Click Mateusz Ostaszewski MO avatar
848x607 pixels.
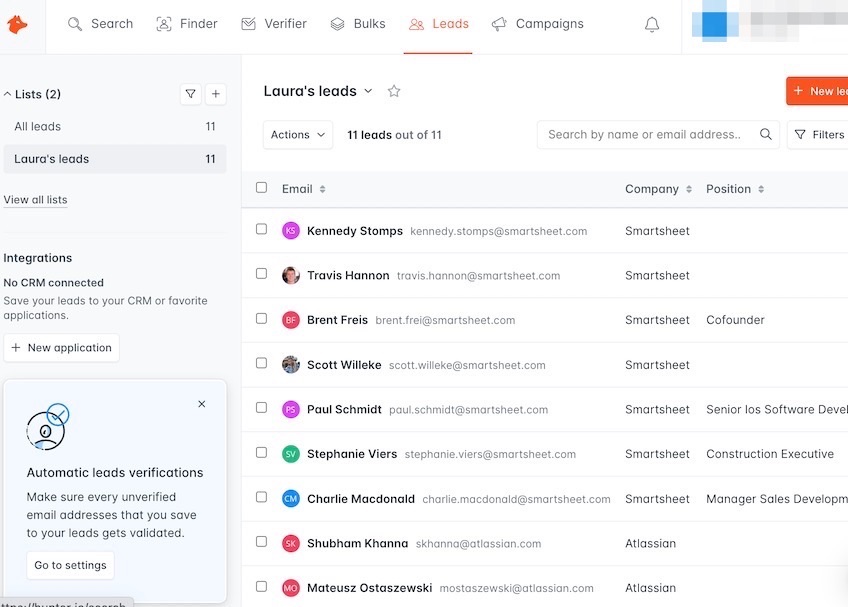290,588
